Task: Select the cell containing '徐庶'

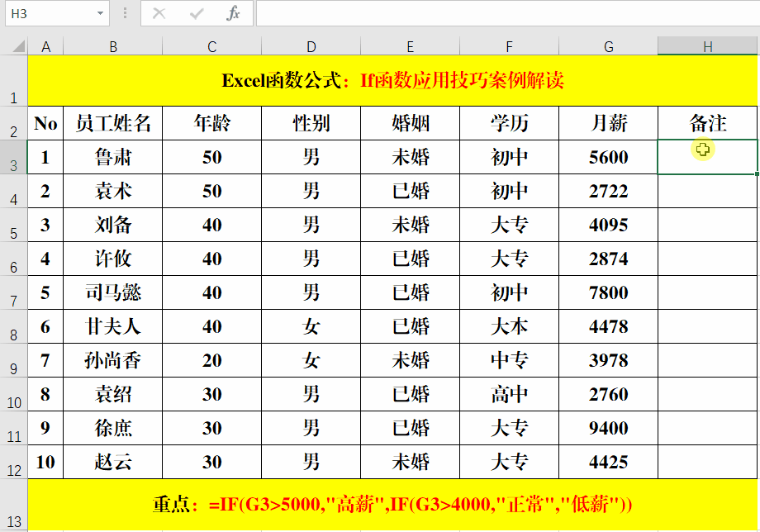Action: (113, 428)
